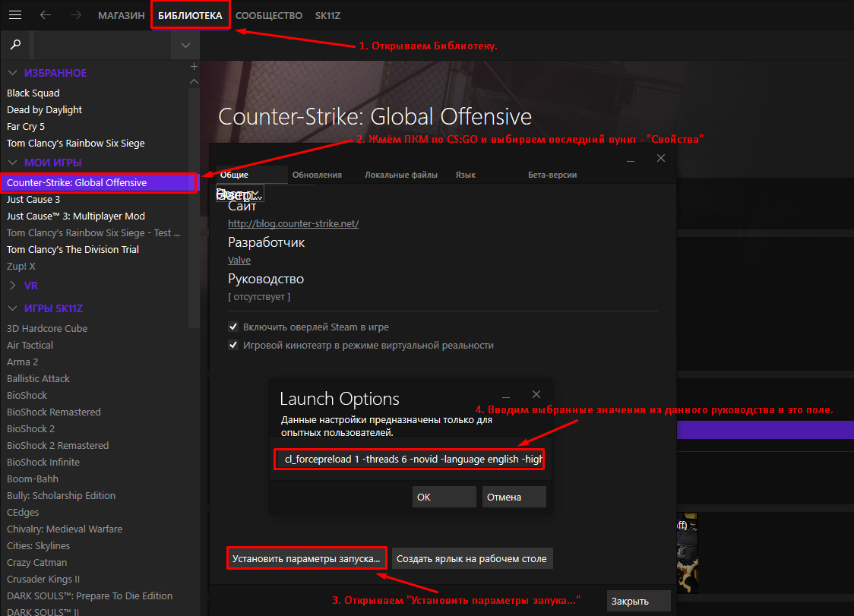The height and width of the screenshot is (616, 854).
Task: Toggle Игровой кинотеатр VR checkbox
Action: (233, 345)
